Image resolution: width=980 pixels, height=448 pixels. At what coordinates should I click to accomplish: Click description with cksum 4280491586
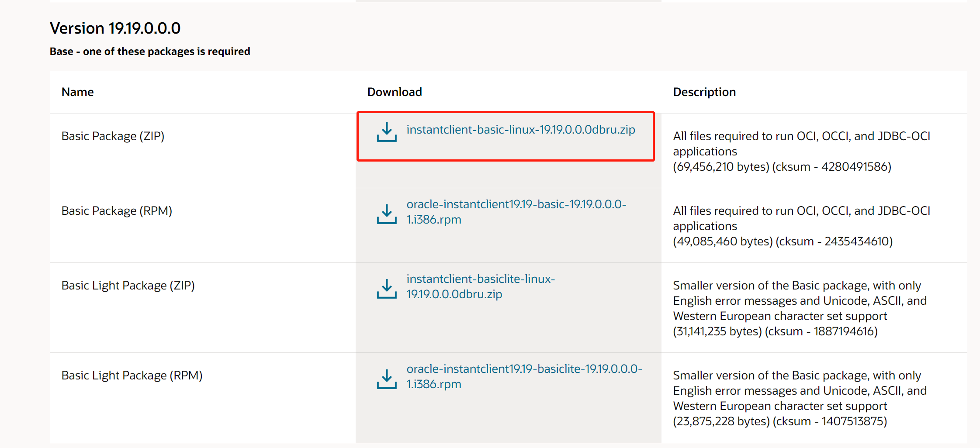(802, 152)
